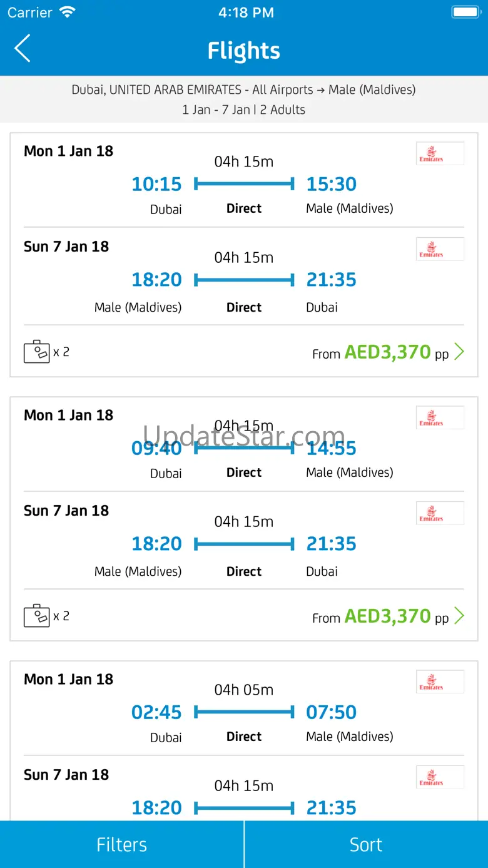
Task: Open first card's green chevron arrow
Action: pos(459,352)
